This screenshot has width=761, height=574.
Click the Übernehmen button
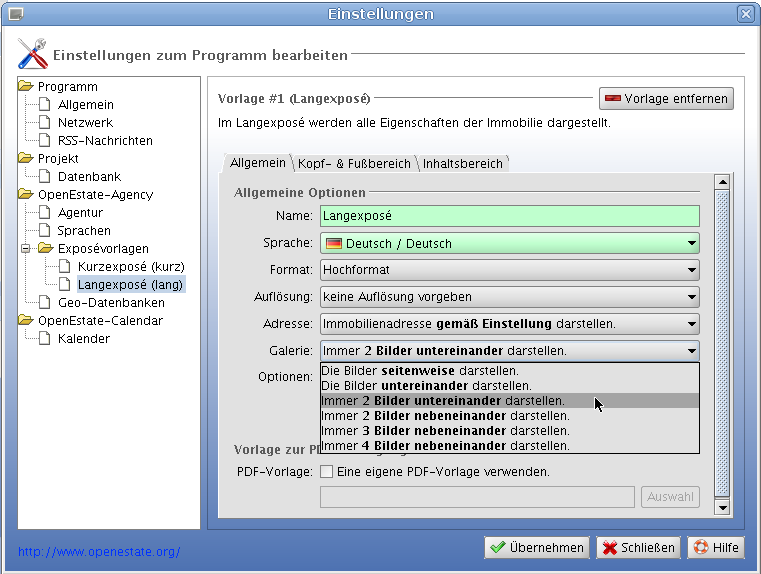537,548
